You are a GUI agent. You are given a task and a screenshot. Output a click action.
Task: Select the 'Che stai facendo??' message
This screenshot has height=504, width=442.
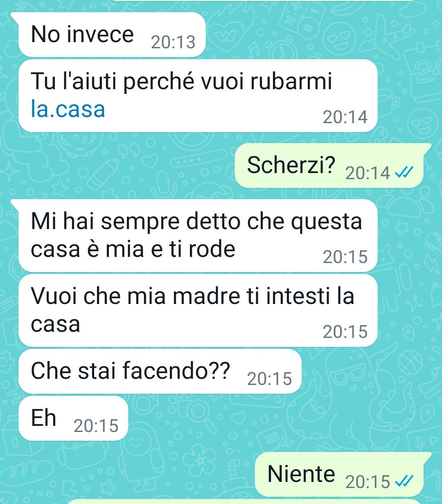tap(160, 371)
